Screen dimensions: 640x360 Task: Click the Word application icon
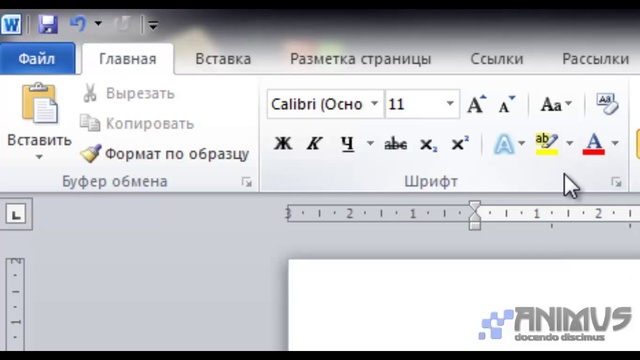[x=11, y=25]
